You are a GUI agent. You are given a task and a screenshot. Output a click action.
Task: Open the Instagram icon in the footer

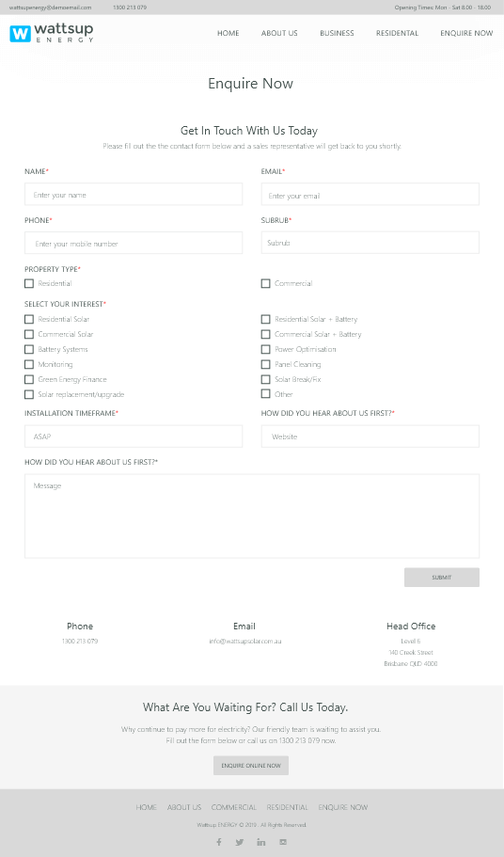283,842
